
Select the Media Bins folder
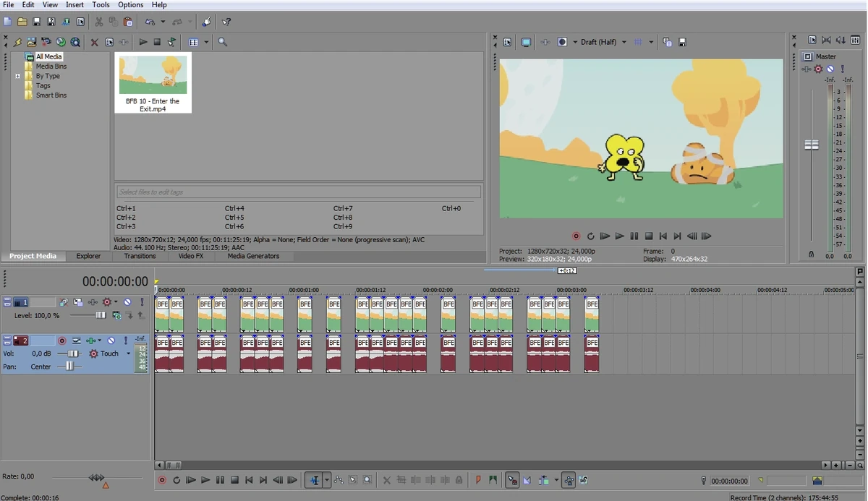tap(51, 67)
